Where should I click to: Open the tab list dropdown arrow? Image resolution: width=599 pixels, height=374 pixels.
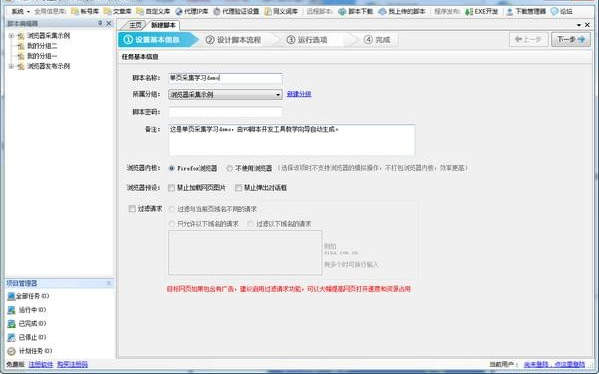point(579,25)
